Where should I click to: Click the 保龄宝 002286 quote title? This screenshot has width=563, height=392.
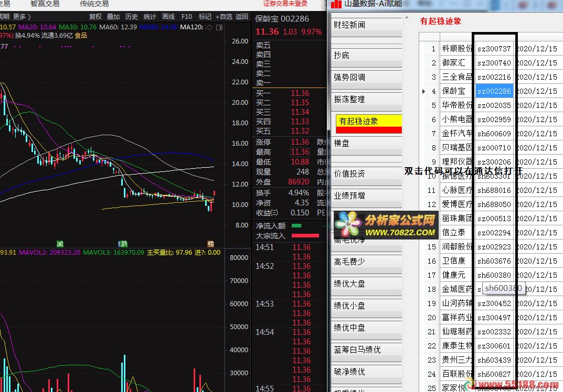click(x=282, y=19)
